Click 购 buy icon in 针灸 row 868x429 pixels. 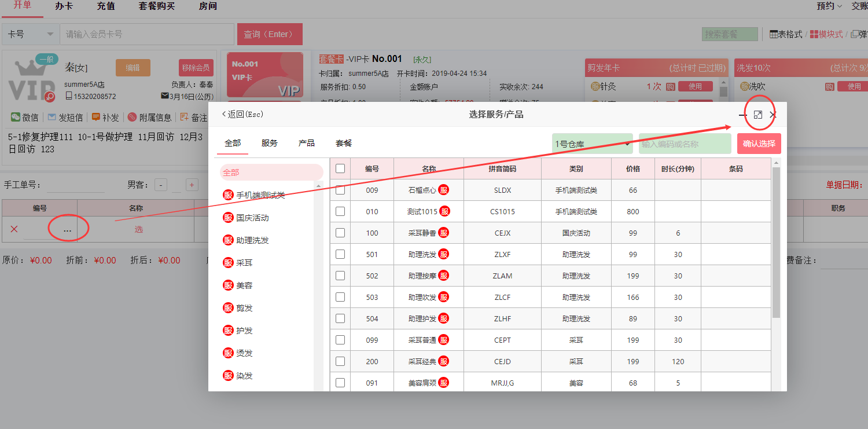pyautogui.click(x=670, y=86)
